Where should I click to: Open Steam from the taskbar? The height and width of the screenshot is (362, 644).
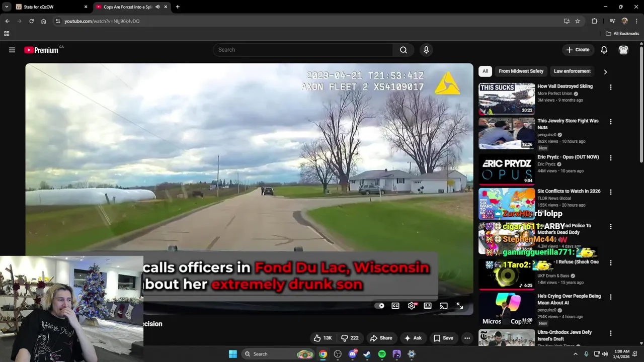(x=367, y=354)
